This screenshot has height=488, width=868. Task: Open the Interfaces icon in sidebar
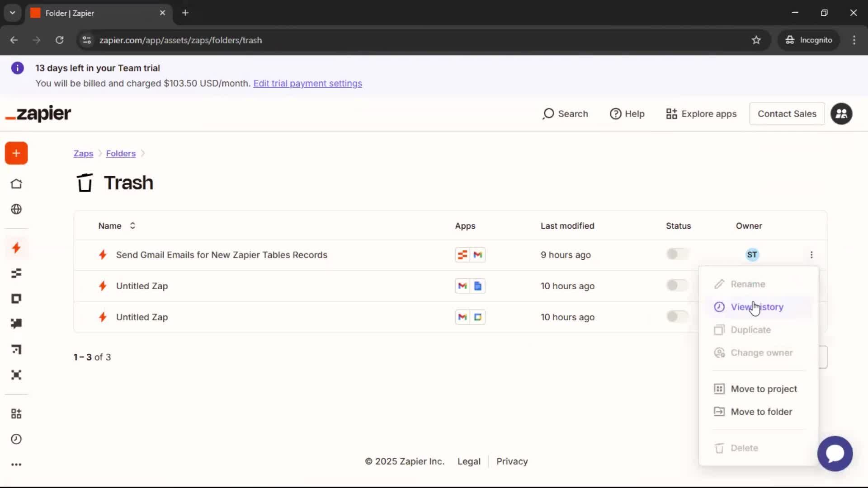16,299
